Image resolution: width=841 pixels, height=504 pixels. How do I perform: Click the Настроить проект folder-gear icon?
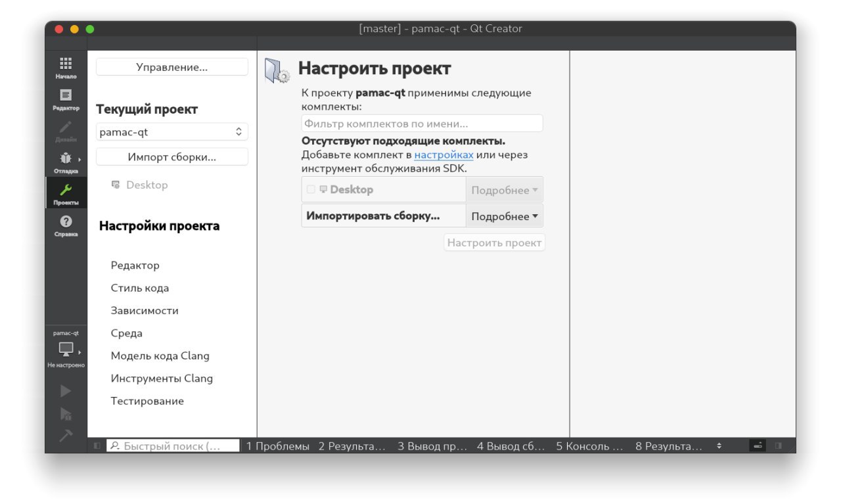tap(277, 71)
